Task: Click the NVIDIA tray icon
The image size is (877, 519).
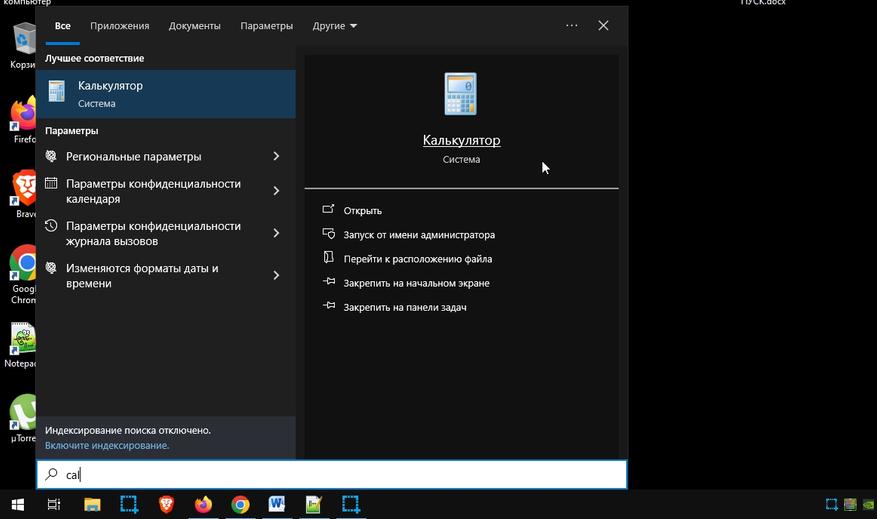Action: (x=869, y=504)
